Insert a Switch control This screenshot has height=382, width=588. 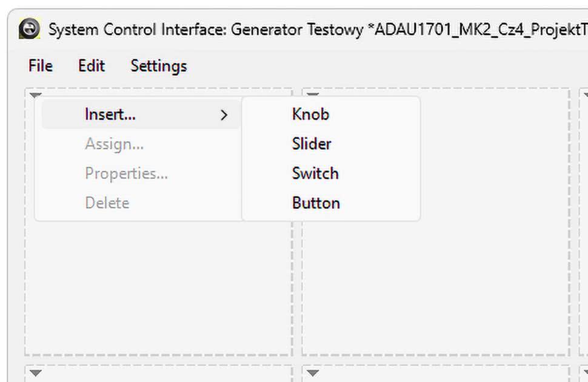pos(315,173)
